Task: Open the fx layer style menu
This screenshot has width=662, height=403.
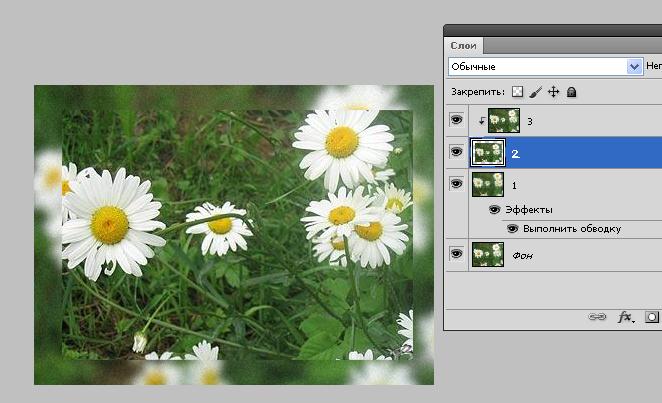Action: pyautogui.click(x=626, y=317)
